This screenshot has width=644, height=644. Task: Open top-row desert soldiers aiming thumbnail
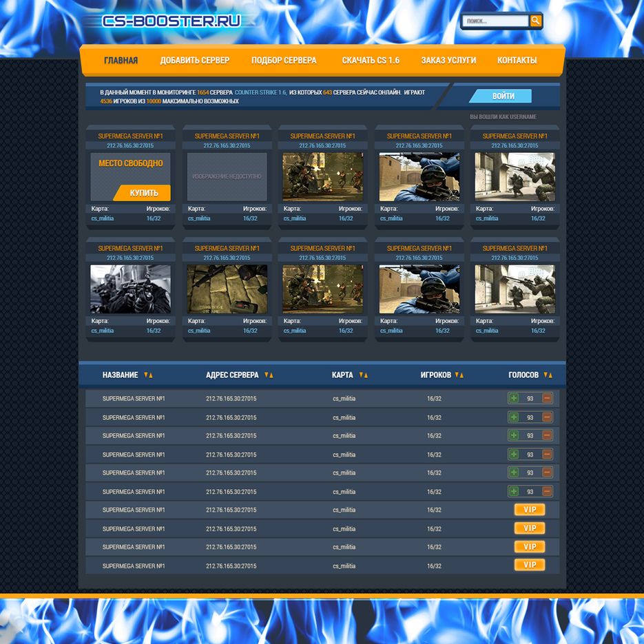[x=515, y=176]
